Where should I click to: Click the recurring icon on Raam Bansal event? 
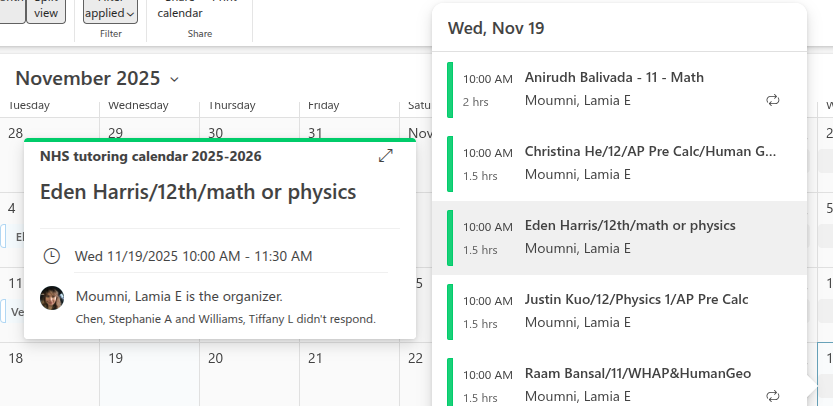point(772,396)
